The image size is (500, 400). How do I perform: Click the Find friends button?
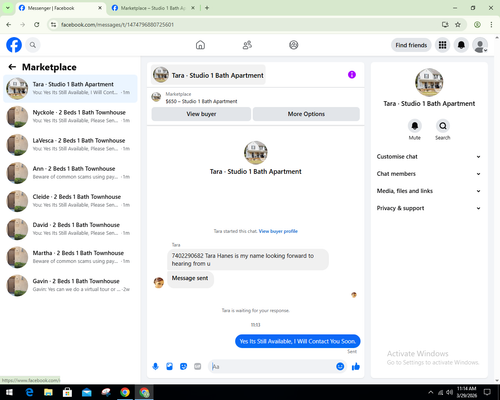click(411, 45)
